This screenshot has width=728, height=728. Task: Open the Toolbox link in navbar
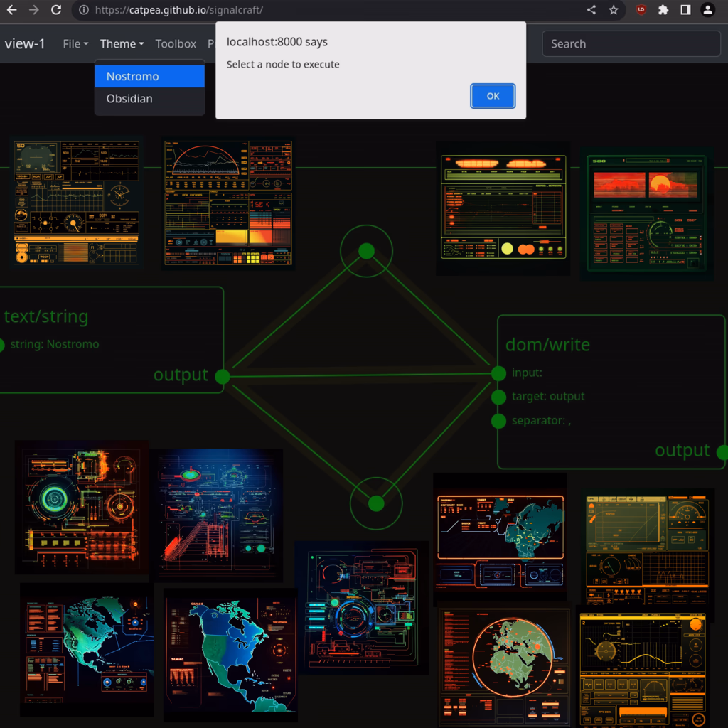point(176,44)
